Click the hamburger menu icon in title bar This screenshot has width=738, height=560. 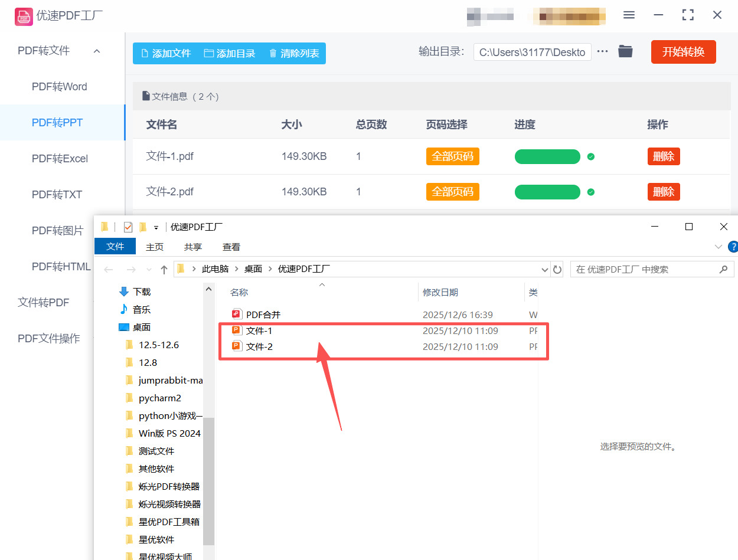coord(629,15)
